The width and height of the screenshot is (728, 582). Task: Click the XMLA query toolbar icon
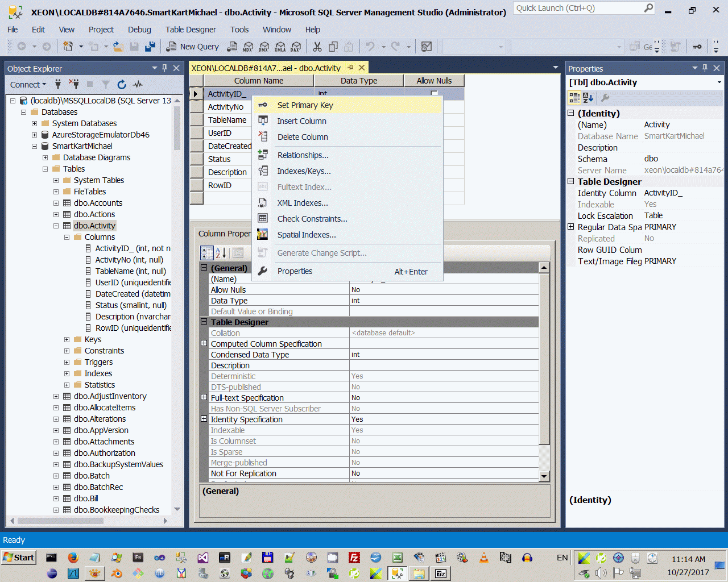[x=280, y=47]
